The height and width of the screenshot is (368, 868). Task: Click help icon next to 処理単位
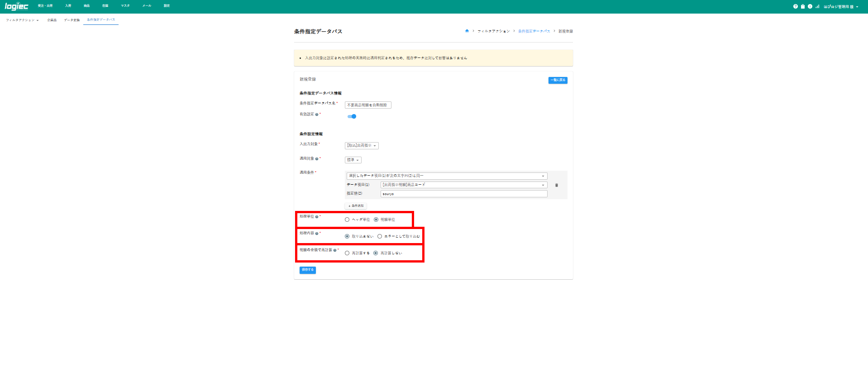pos(316,217)
